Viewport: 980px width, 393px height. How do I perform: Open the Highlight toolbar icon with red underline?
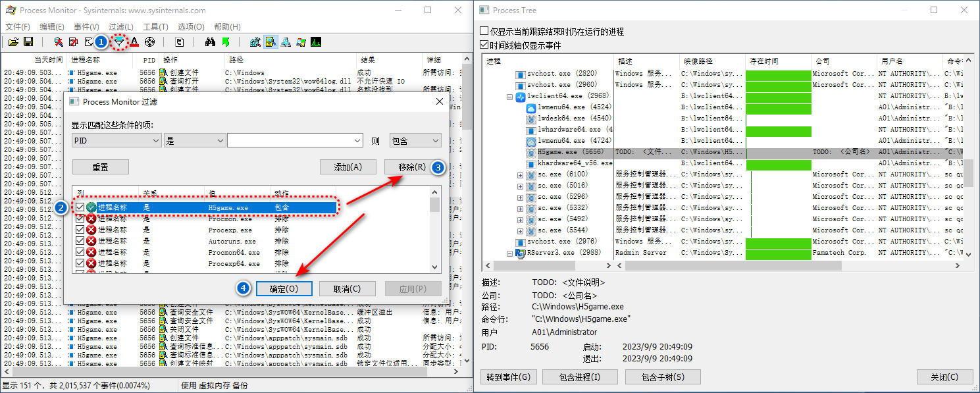pos(134,42)
